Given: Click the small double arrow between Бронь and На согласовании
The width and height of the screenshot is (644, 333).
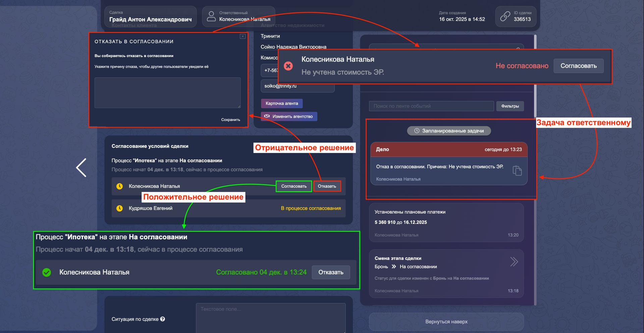Looking at the screenshot, I should point(394,267).
